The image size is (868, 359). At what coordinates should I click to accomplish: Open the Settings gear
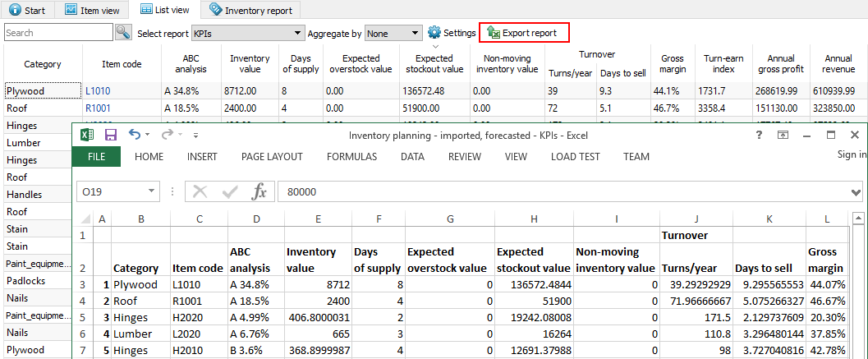tap(434, 33)
